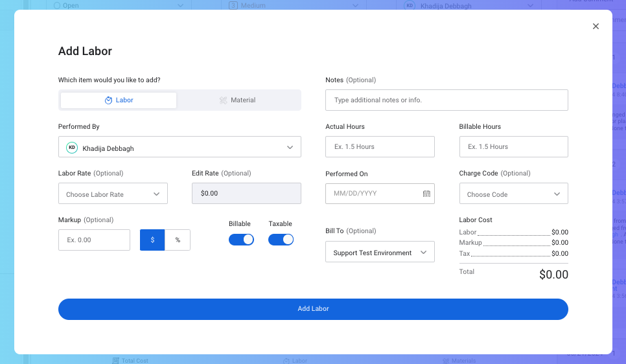This screenshot has width=626, height=364.
Task: Click the Notes text field
Action: point(446,100)
